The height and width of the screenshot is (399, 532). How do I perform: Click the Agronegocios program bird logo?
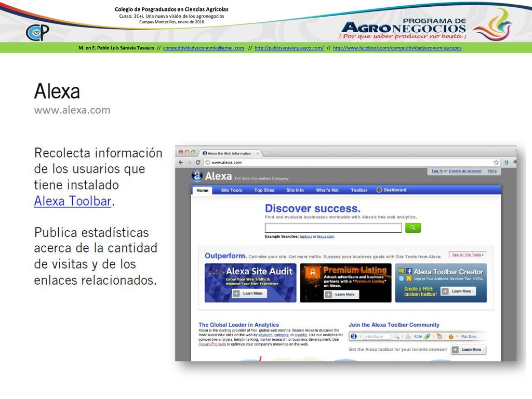click(x=493, y=24)
